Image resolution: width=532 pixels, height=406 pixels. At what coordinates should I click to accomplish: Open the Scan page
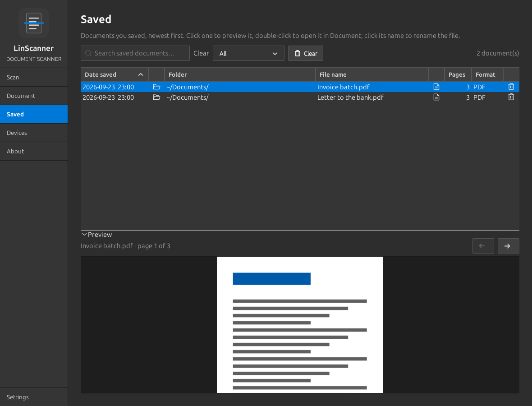(x=34, y=78)
